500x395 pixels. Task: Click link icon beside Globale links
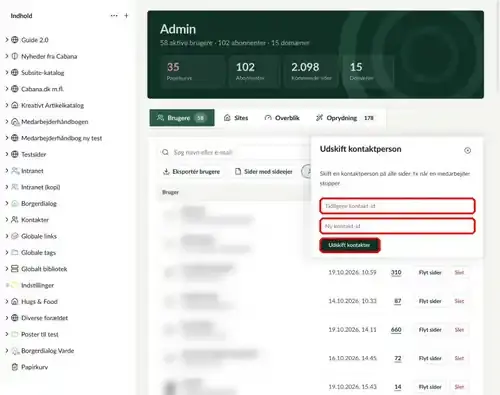coord(15,236)
